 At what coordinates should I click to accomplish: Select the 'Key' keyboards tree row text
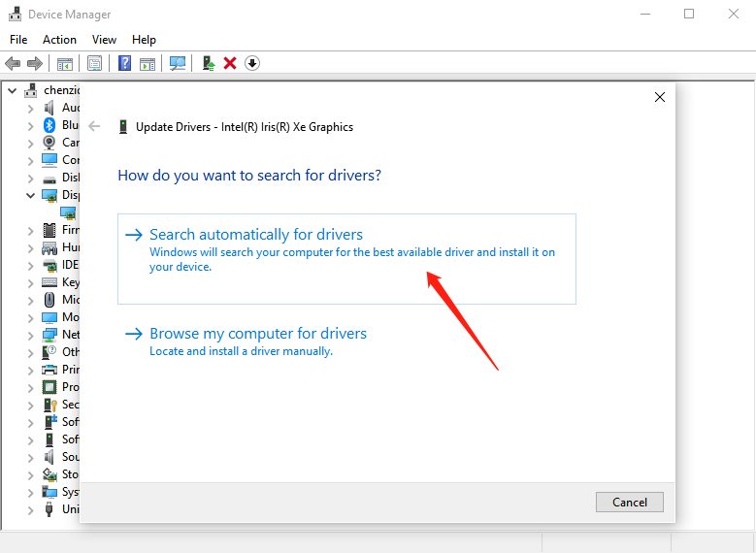pyautogui.click(x=71, y=282)
